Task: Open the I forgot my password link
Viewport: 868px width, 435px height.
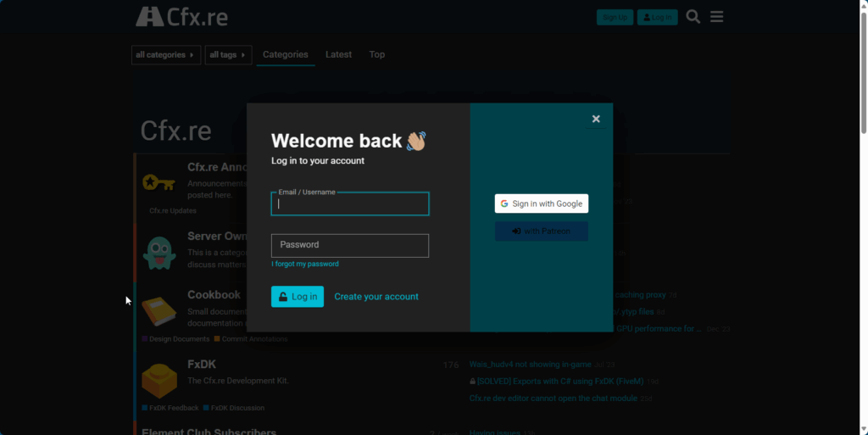Action: 305,264
